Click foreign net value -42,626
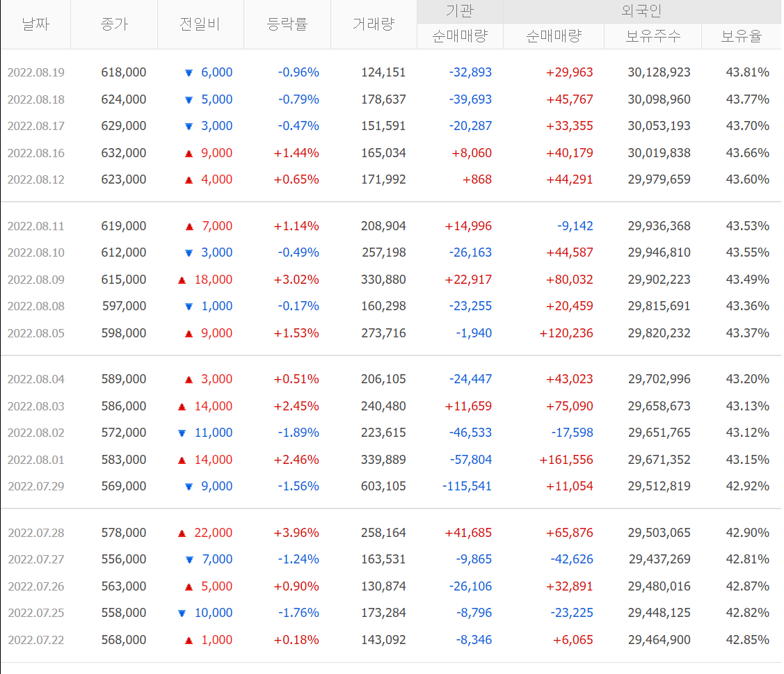784x674 pixels. 572,559
